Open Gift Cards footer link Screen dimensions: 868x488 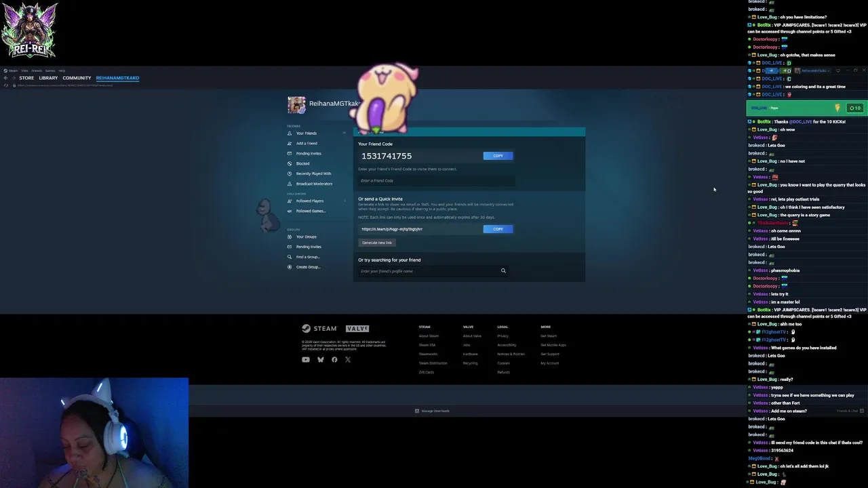click(427, 372)
